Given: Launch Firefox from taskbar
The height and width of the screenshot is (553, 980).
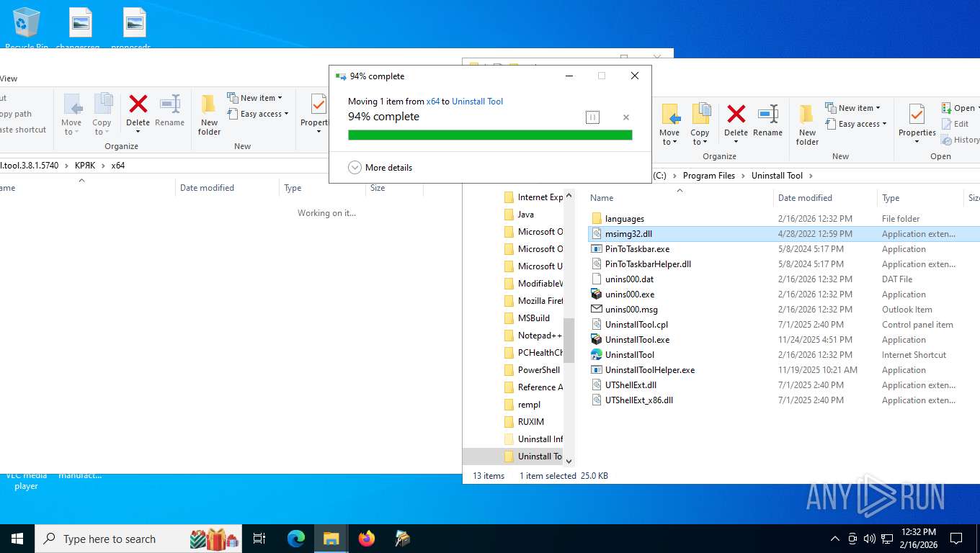Looking at the screenshot, I should [367, 539].
